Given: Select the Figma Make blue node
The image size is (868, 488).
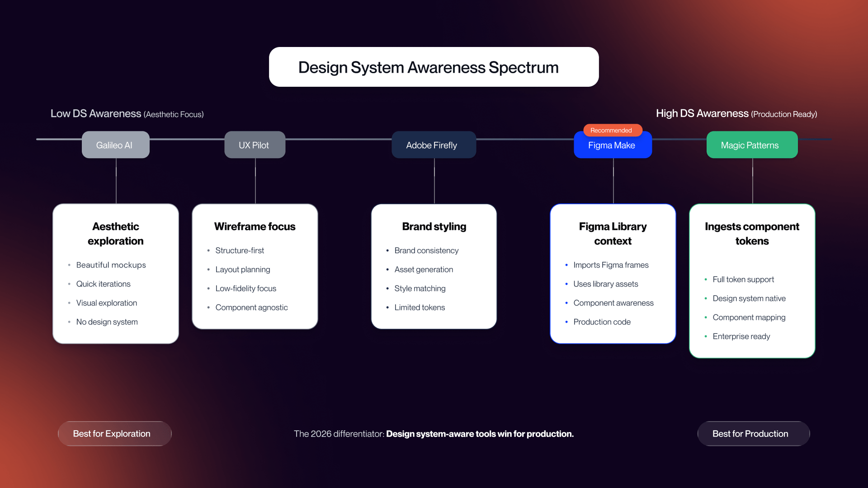Looking at the screenshot, I should 613,145.
